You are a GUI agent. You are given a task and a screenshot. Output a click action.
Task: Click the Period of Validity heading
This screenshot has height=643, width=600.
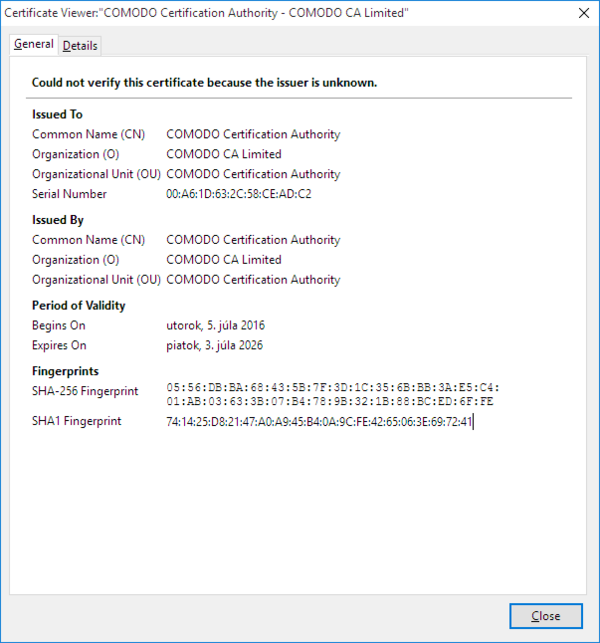coord(79,306)
